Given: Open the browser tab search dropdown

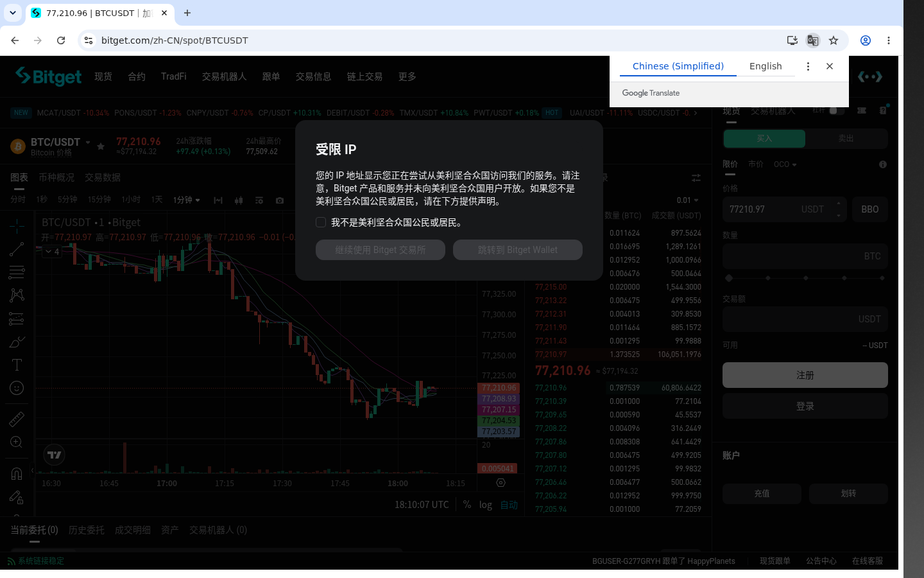Looking at the screenshot, I should pos(12,13).
